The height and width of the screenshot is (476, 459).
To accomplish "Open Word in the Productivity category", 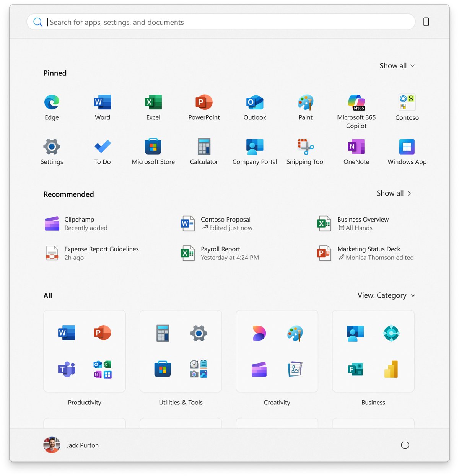I will (67, 333).
